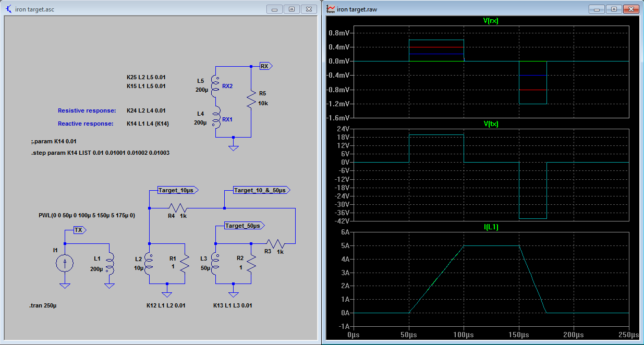This screenshot has height=345, width=644.
Task: Select the R5 10k resistor
Action: pos(251,99)
